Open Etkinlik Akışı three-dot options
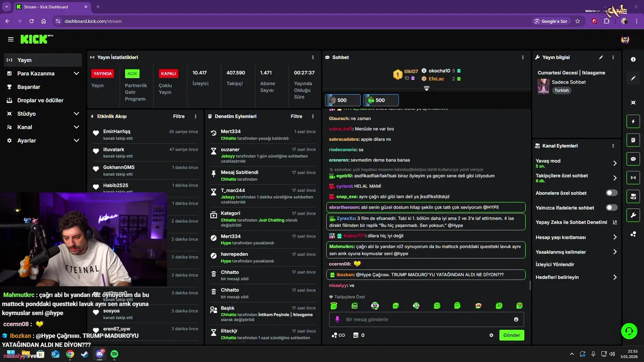This screenshot has width=644, height=362. (196, 116)
